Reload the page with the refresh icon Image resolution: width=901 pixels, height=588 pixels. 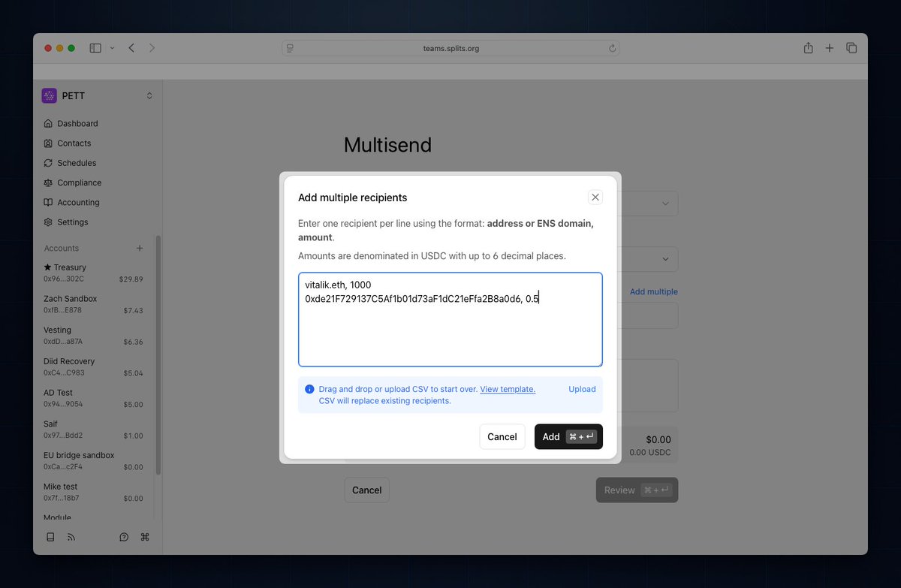[x=612, y=48]
